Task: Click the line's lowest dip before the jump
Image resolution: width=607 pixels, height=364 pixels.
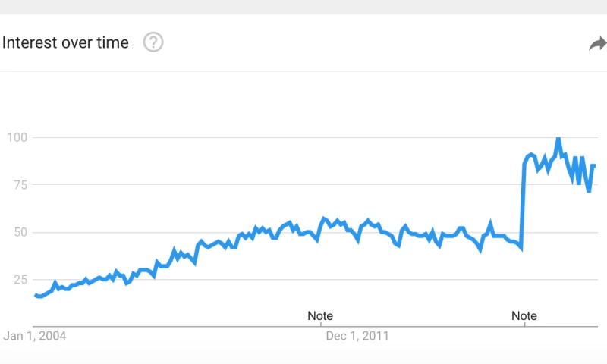Action: (521, 249)
